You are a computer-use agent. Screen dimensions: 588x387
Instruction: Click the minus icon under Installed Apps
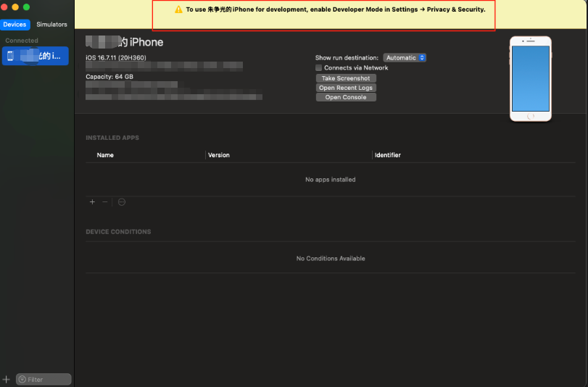click(x=105, y=202)
